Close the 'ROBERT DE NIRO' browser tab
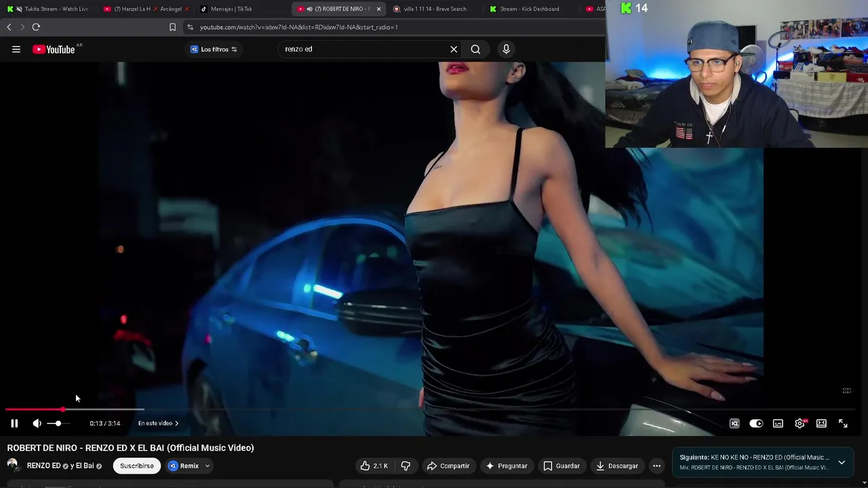The image size is (868, 488). tap(378, 9)
